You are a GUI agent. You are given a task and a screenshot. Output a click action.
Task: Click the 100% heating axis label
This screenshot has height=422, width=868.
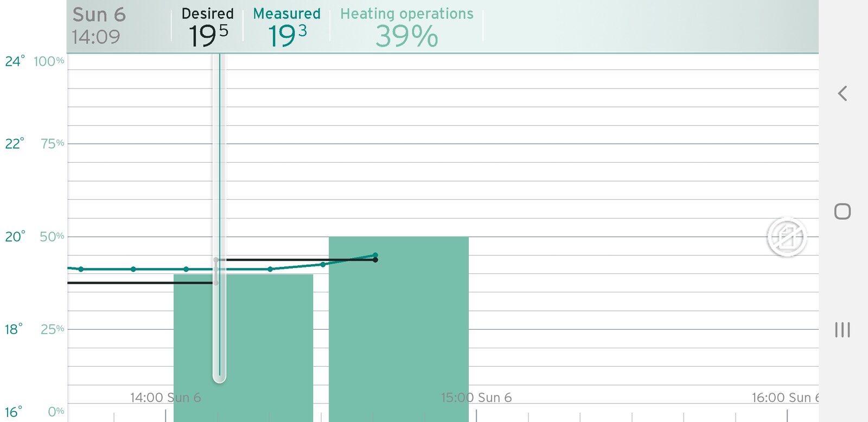pos(49,61)
